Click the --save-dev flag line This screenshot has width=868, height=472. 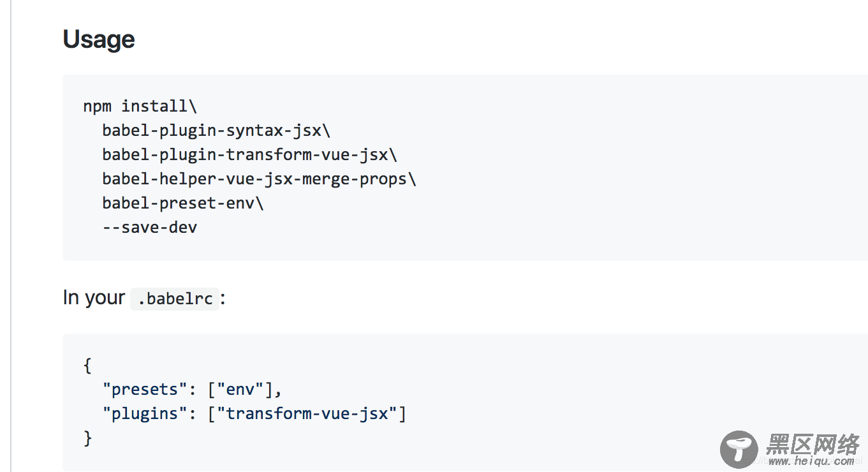pos(150,227)
